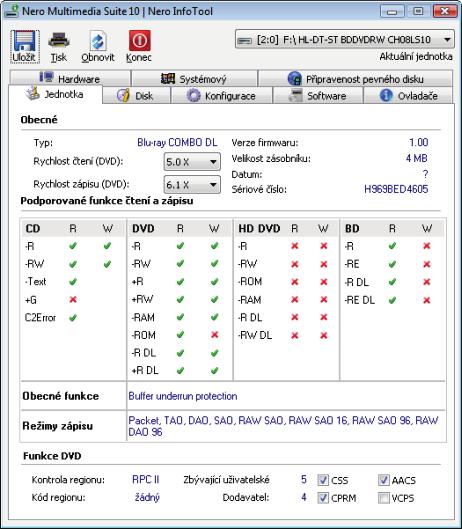Click the Buffer underrun protection text
Image resolution: width=462 pixels, height=529 pixels.
[183, 396]
